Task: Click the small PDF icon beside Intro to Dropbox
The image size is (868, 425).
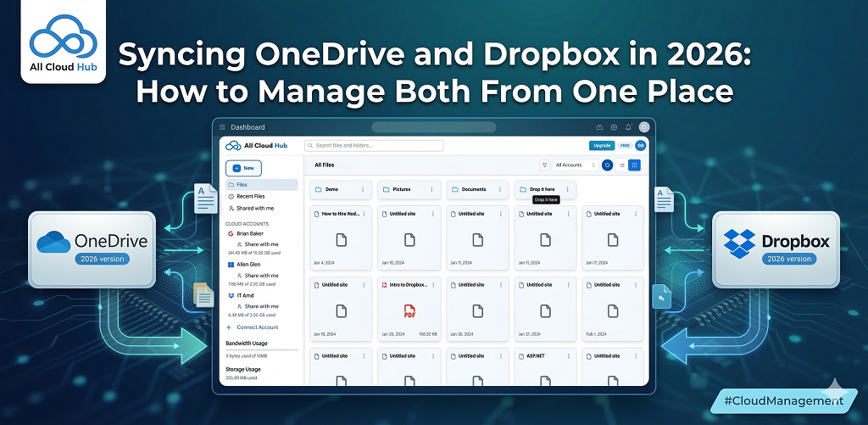Action: tap(385, 285)
